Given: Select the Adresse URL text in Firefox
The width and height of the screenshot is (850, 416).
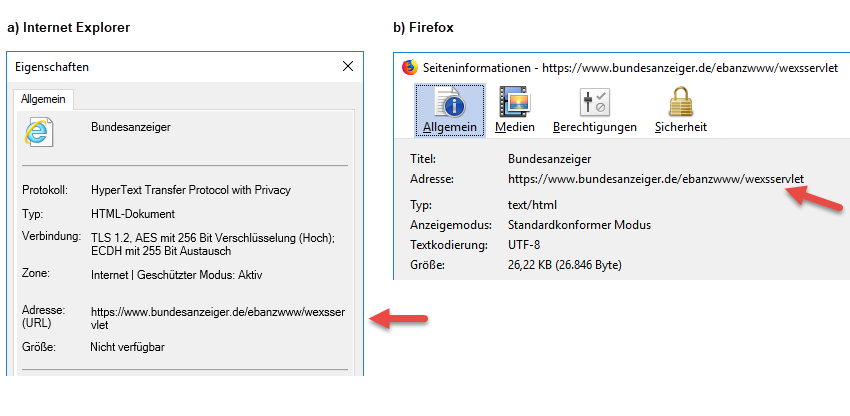Looking at the screenshot, I should [656, 178].
